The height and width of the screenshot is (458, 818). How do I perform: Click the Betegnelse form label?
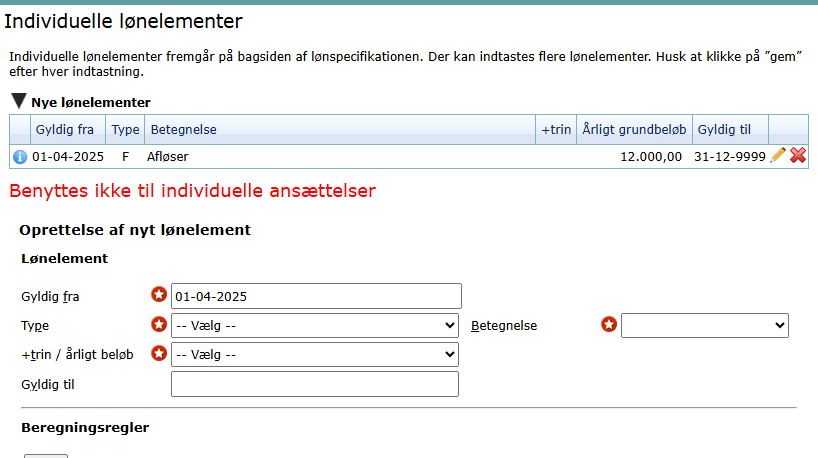click(504, 326)
